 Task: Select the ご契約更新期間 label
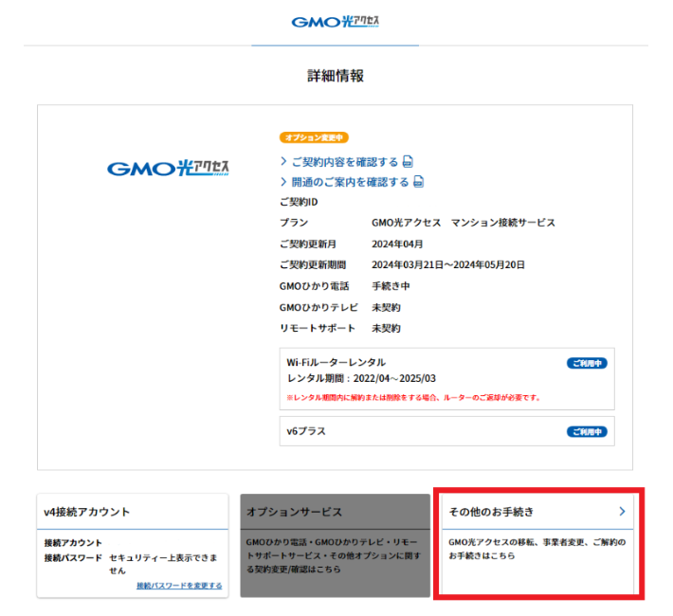(313, 264)
